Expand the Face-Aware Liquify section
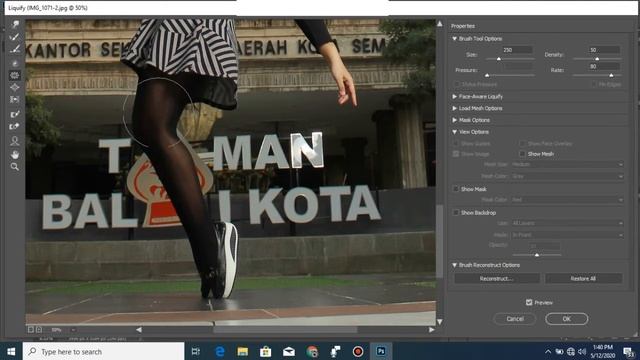Image resolution: width=640 pixels, height=360 pixels. [454, 97]
